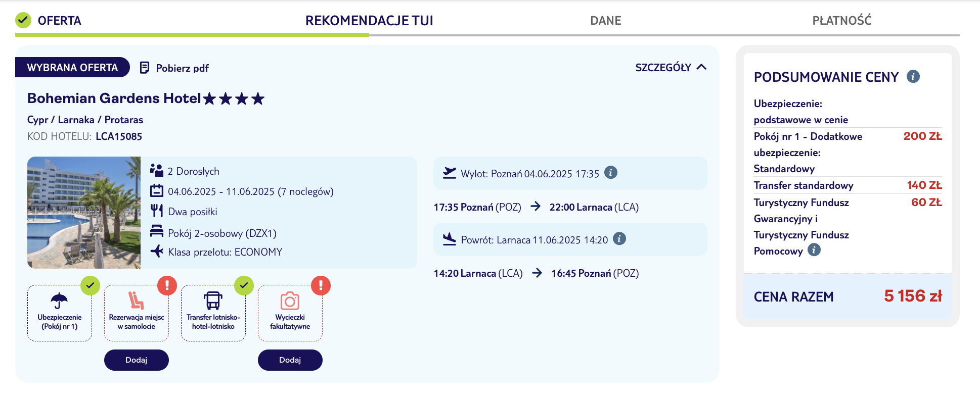Open the Dane step
980x400 pixels.
pos(605,21)
